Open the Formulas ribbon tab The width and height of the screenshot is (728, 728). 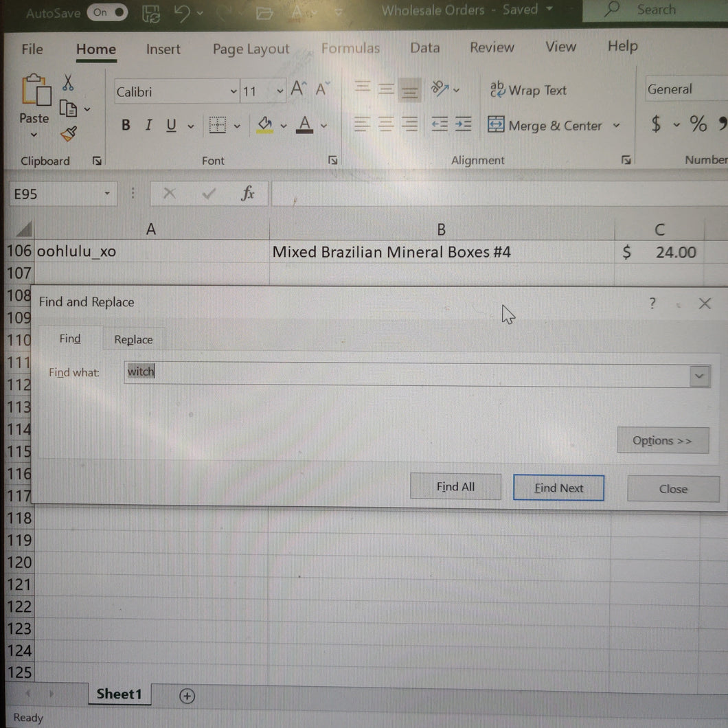[x=350, y=48]
